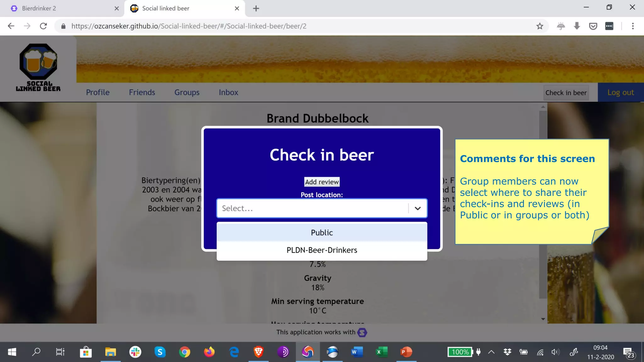644x362 pixels.
Task: Show hidden system tray icons
Action: pyautogui.click(x=491, y=352)
